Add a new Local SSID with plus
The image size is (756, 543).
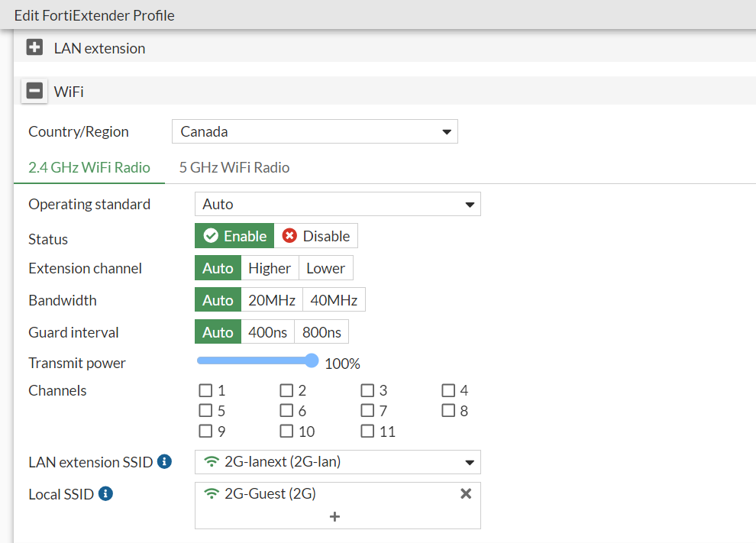click(334, 517)
